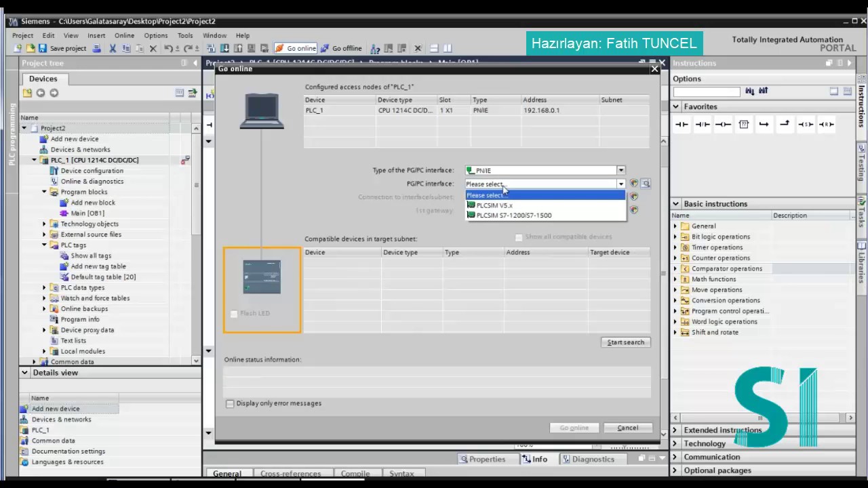The width and height of the screenshot is (868, 488).
Task: Click the PG/PC interface dropdown arrow
Action: point(620,184)
